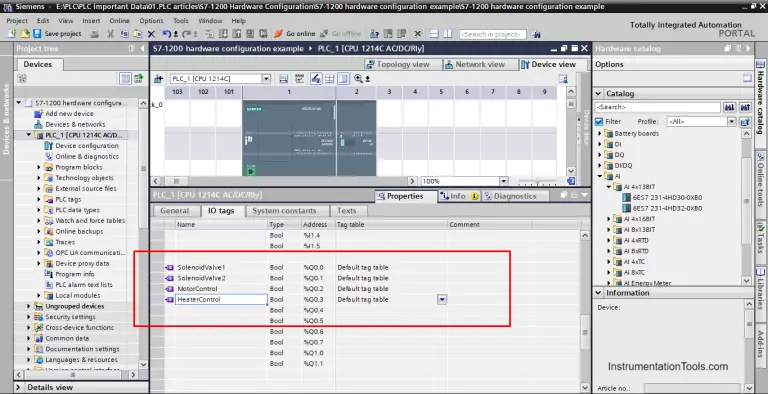This screenshot has height=394, width=768.
Task: Click the Compile icon in toolbar
Action: 210,34
